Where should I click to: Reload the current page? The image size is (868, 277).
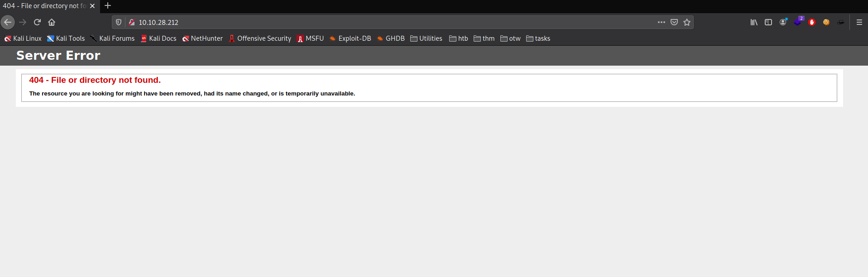tap(37, 22)
